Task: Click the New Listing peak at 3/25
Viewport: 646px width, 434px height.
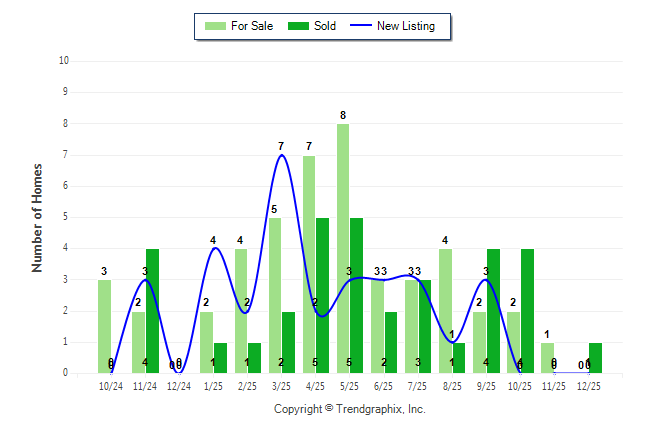Action: tap(282, 155)
